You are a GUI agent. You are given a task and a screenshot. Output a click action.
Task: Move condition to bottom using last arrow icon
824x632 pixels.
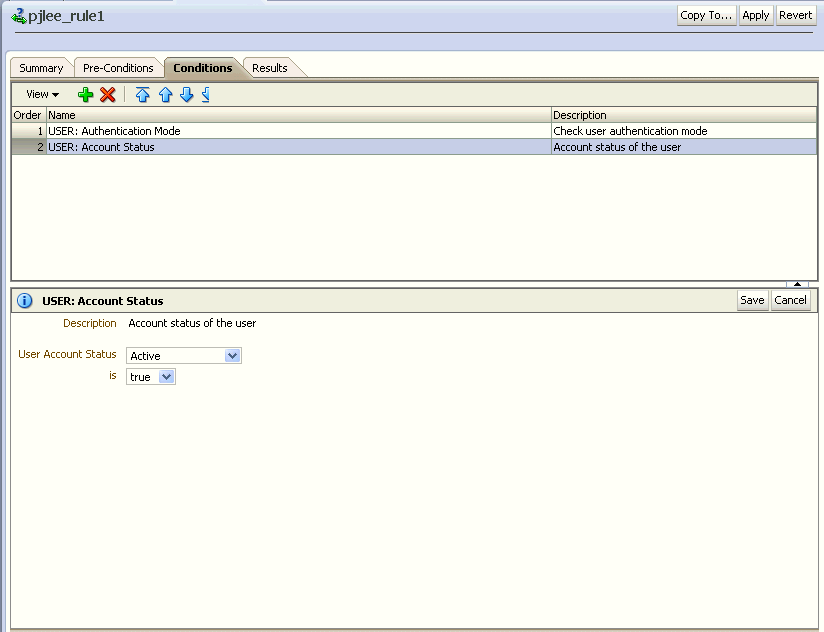coord(206,95)
